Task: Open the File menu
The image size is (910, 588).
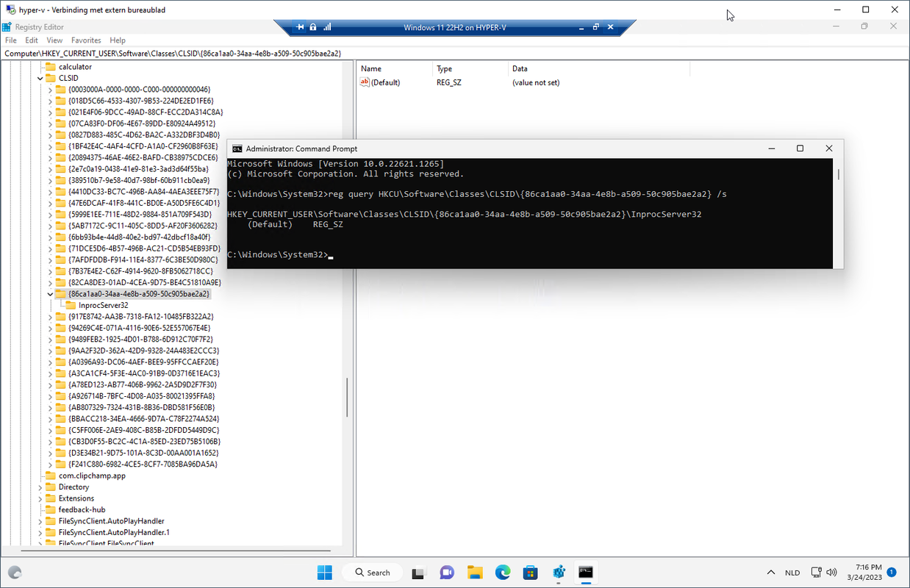Action: [x=11, y=40]
